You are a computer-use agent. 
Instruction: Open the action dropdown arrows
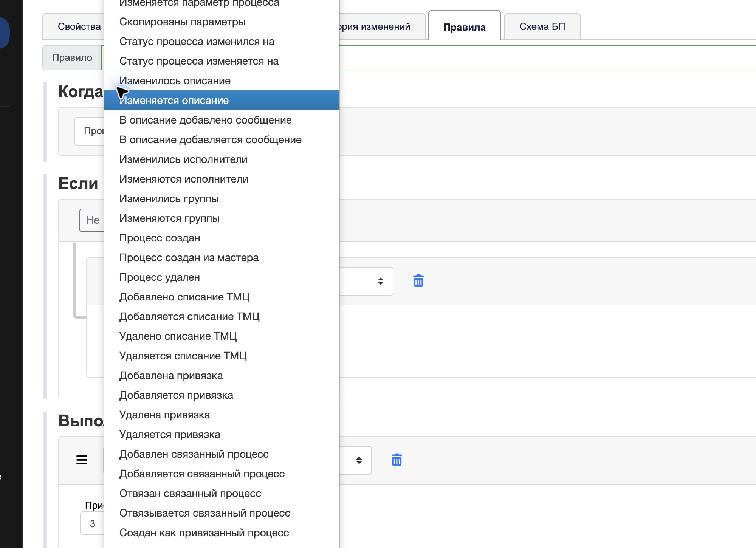[359, 460]
